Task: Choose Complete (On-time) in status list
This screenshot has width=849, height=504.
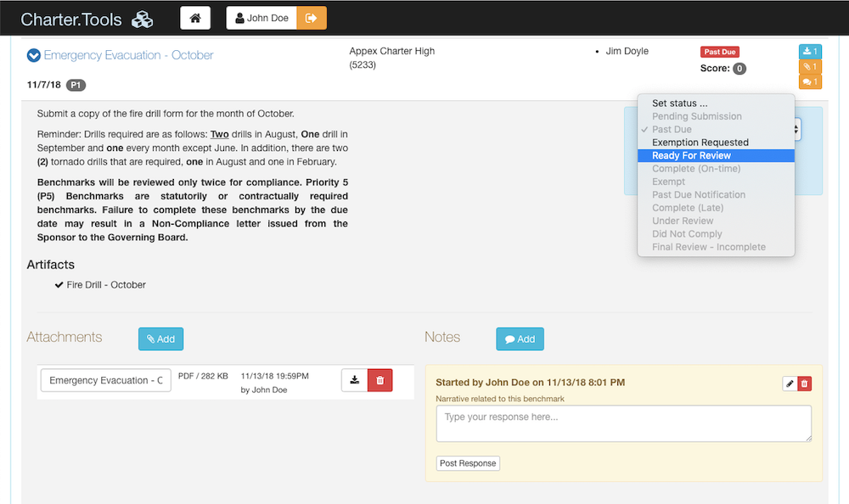Action: click(716, 169)
